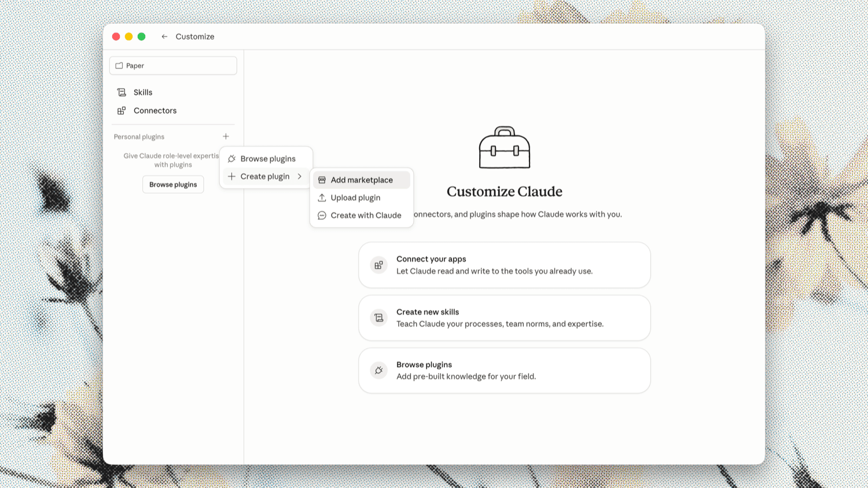
Task: Click the Personal plugins section label
Action: [x=139, y=137]
